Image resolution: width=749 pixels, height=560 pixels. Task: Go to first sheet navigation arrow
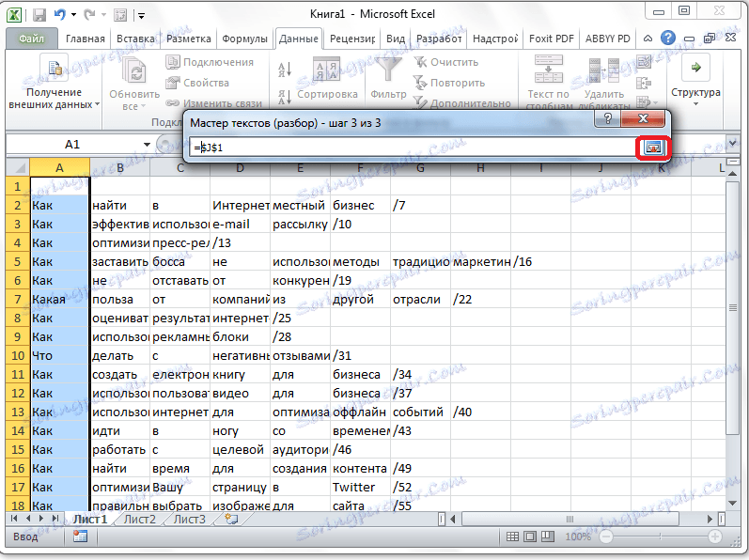14,519
